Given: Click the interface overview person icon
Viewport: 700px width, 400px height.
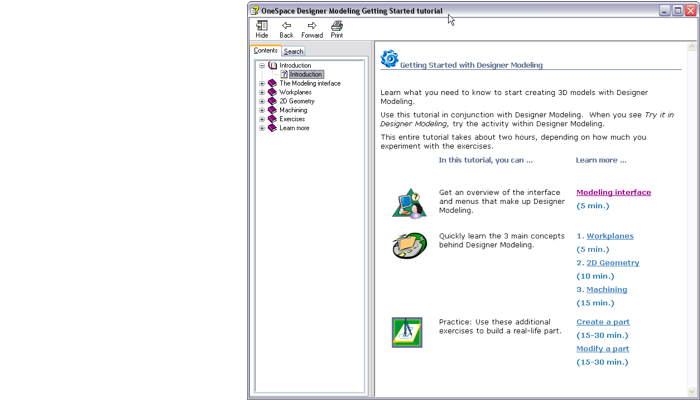Looking at the screenshot, I should (x=408, y=202).
